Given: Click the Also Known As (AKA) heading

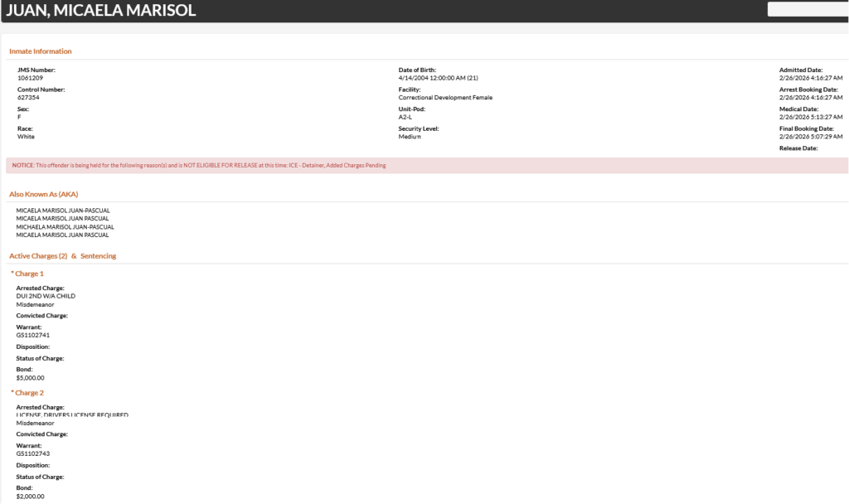Looking at the screenshot, I should coord(43,194).
